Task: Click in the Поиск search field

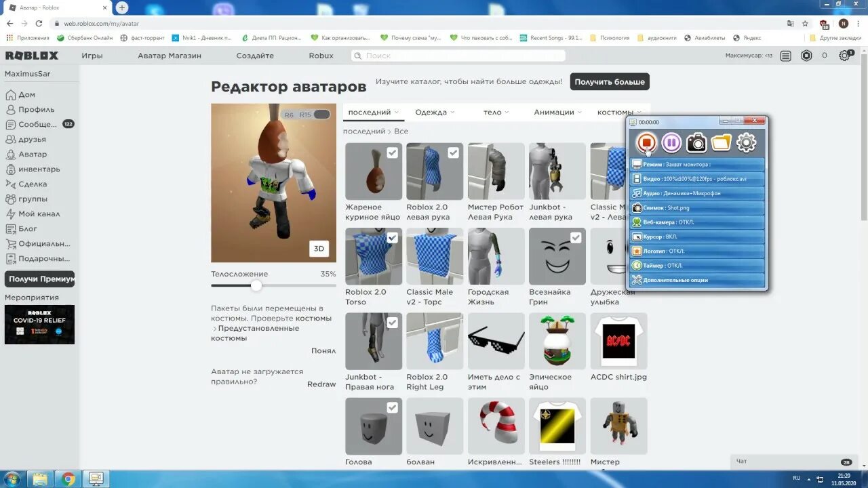Action: tap(458, 56)
